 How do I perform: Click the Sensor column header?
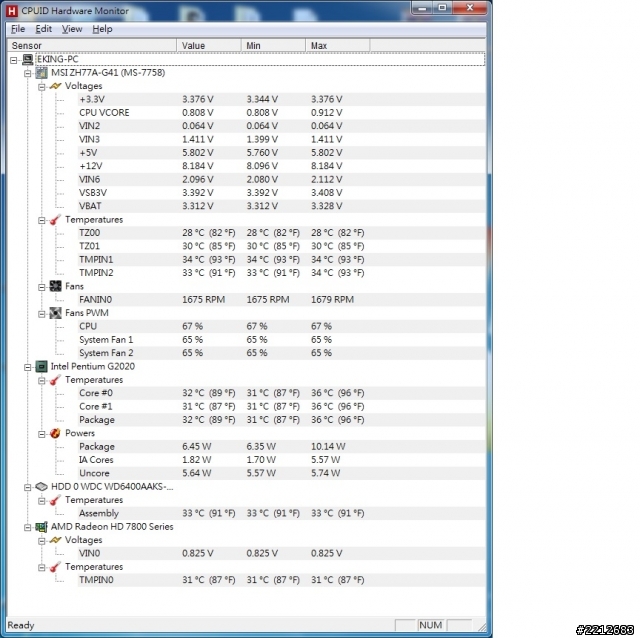[x=92, y=45]
